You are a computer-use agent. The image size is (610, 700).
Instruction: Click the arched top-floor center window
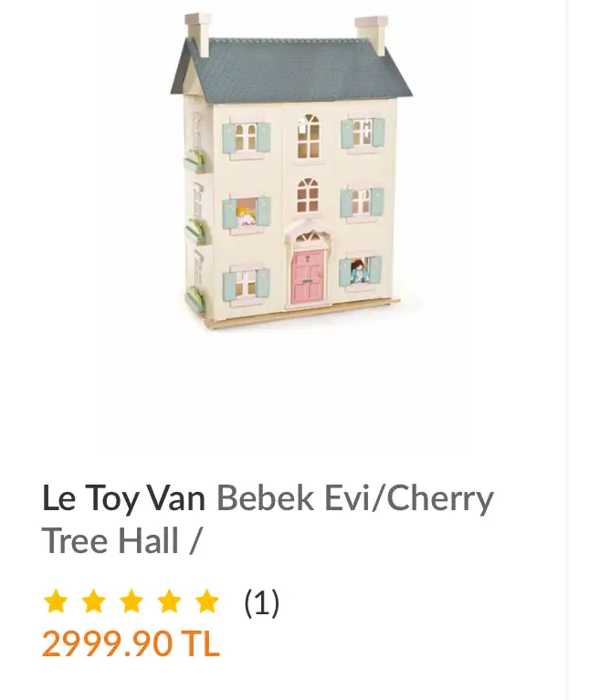(x=309, y=136)
